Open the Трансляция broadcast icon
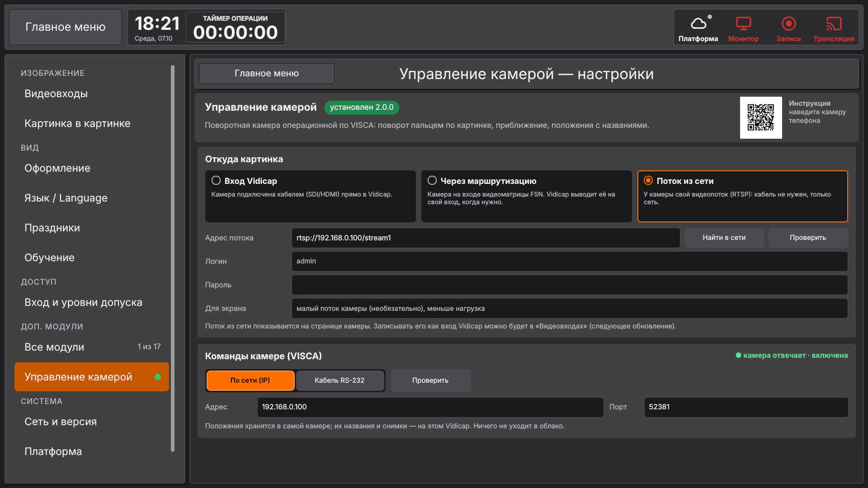 click(x=834, y=28)
